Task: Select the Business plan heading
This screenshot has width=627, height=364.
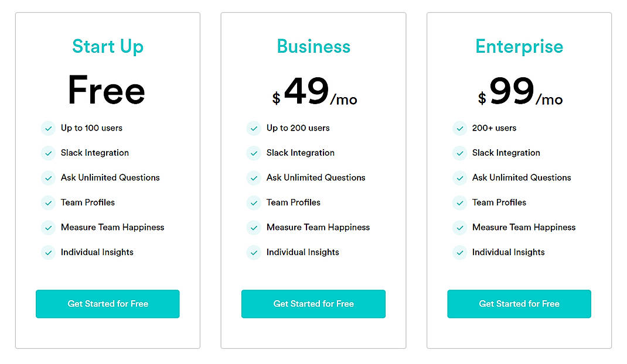Action: coord(313,46)
